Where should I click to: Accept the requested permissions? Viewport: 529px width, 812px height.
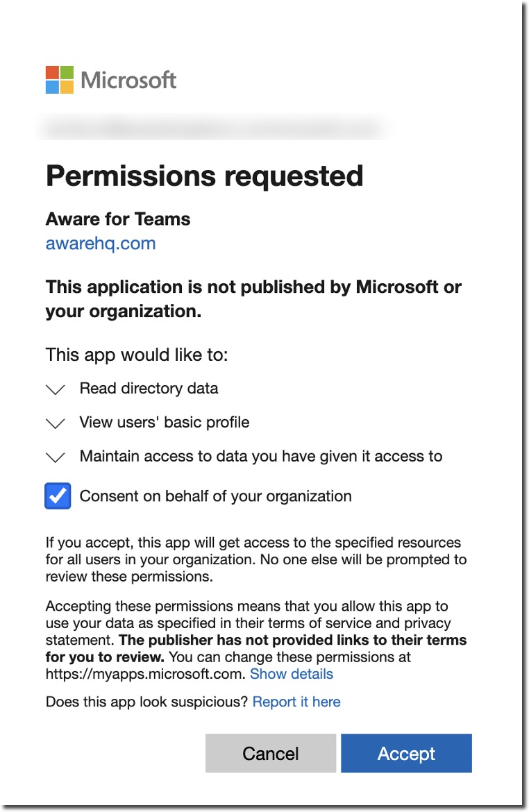click(406, 753)
